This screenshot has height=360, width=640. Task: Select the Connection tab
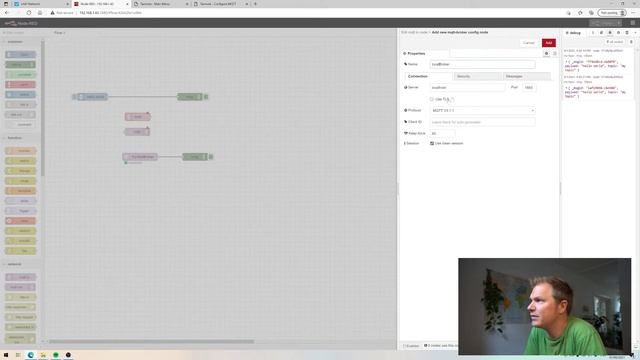coord(428,76)
